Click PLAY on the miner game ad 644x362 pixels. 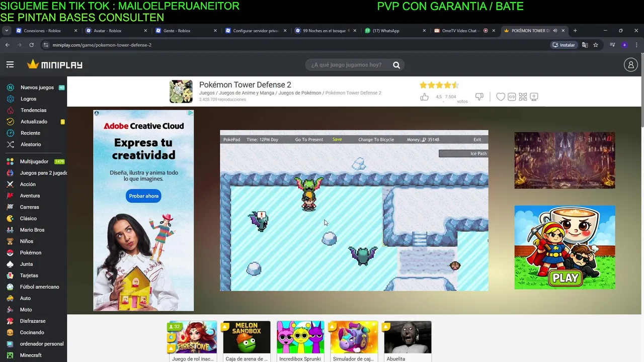(x=565, y=278)
